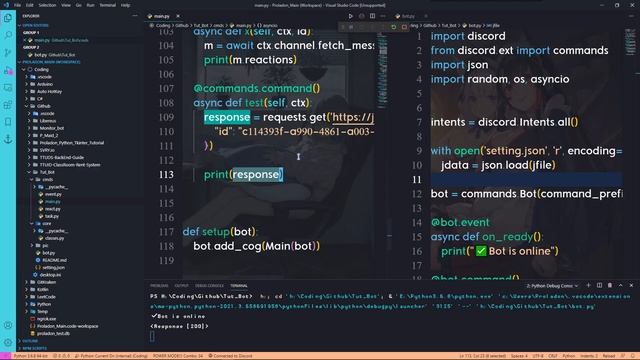Click the Python language mode in status bar
This screenshot has width=640, height=360.
click(569, 356)
